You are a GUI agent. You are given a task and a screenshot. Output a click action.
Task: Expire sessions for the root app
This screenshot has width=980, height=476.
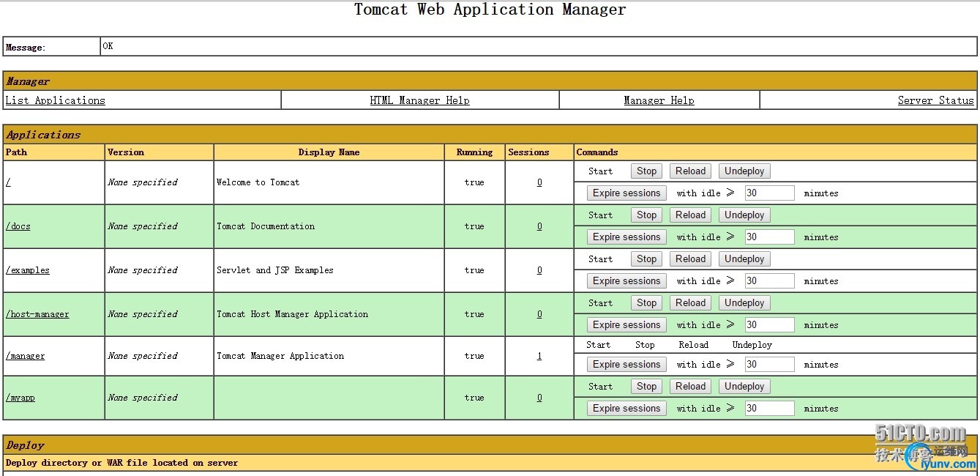click(626, 193)
